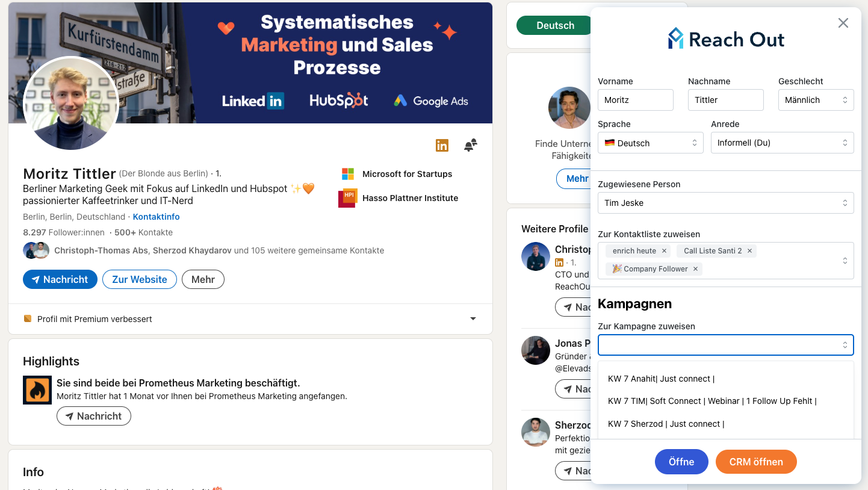Click the Zur Website button
The width and height of the screenshot is (868, 490).
pos(139,279)
